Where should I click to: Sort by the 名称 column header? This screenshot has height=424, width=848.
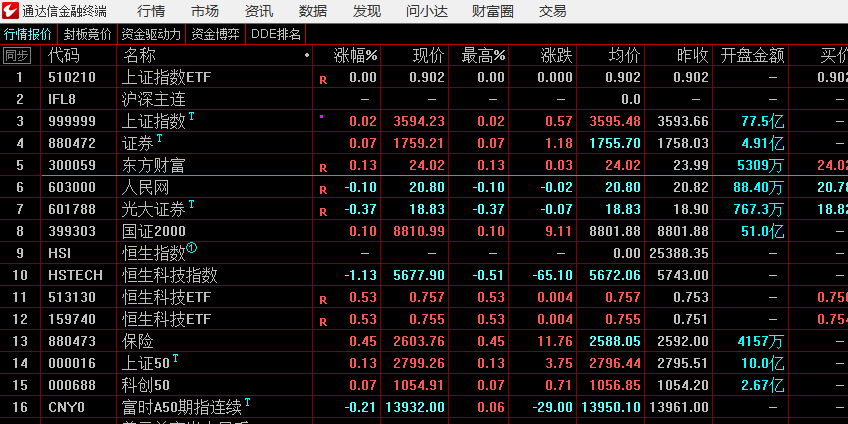click(140, 55)
